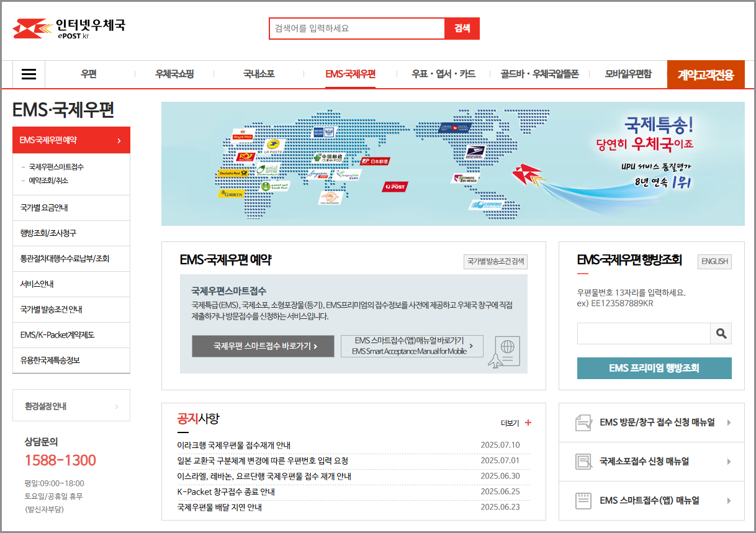Click the document icon for 국제소포접수 신청 매뉴얼
Screen dimensions: 756x533
tap(583, 462)
